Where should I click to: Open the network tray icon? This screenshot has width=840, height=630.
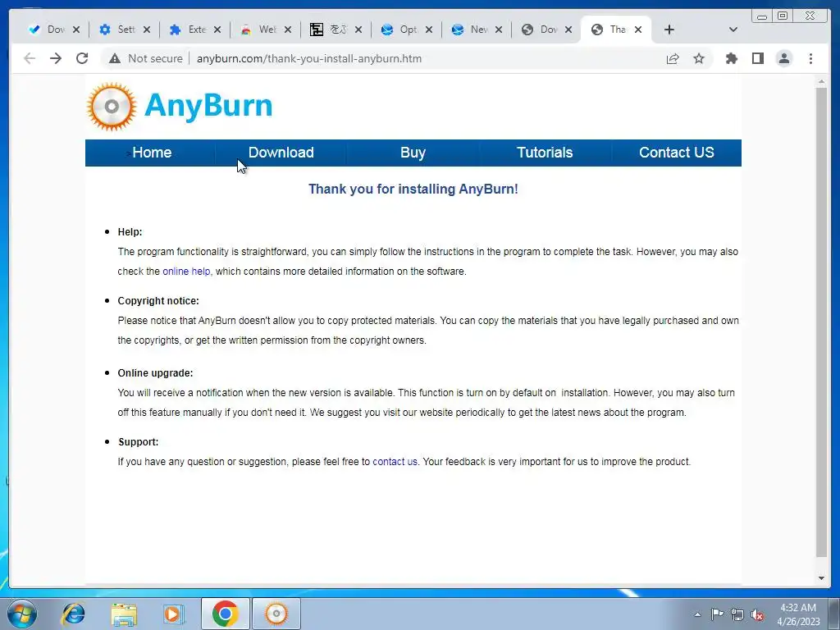point(737,614)
